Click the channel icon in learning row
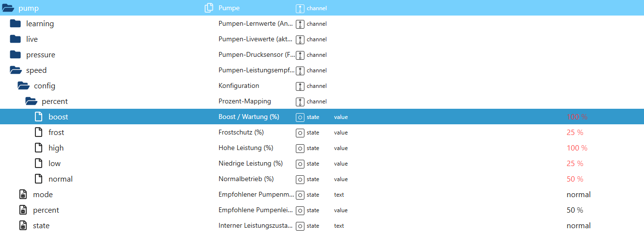This screenshot has width=644, height=235. [x=300, y=24]
